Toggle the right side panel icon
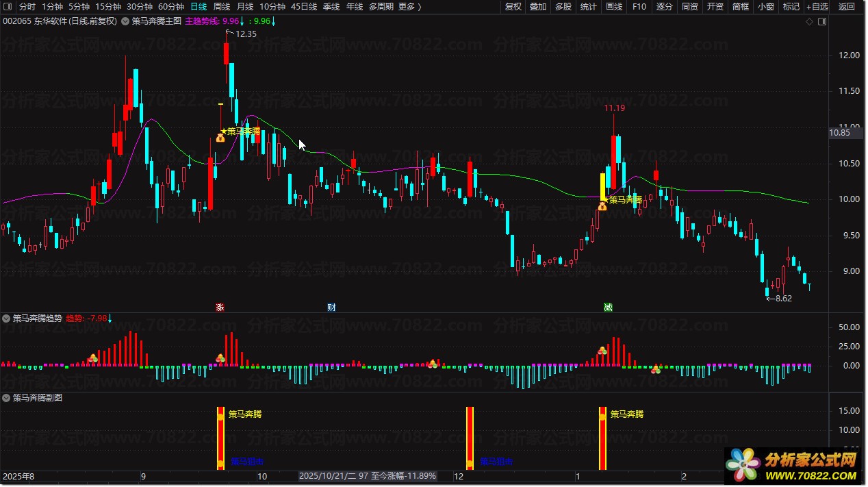The image size is (868, 487). [822, 22]
